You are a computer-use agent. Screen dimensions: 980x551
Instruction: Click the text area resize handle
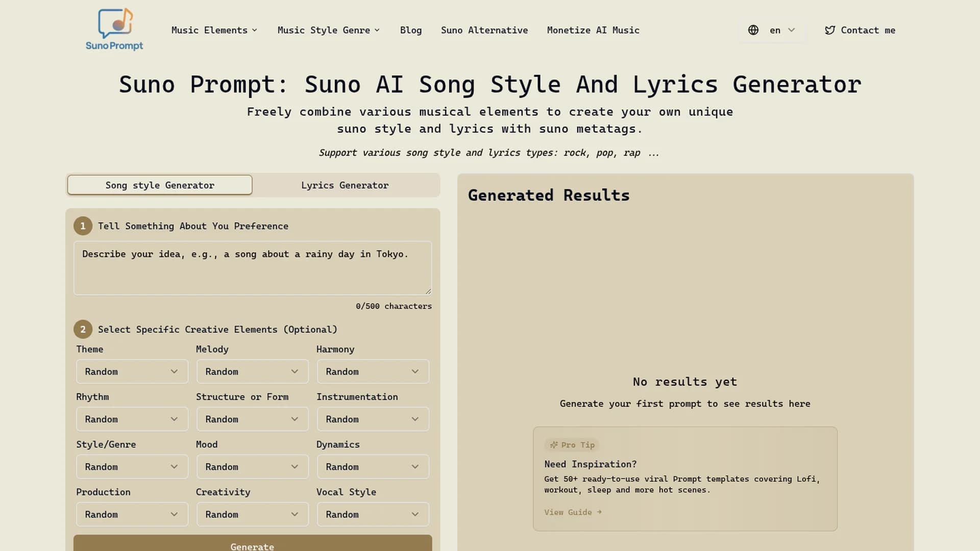(428, 291)
